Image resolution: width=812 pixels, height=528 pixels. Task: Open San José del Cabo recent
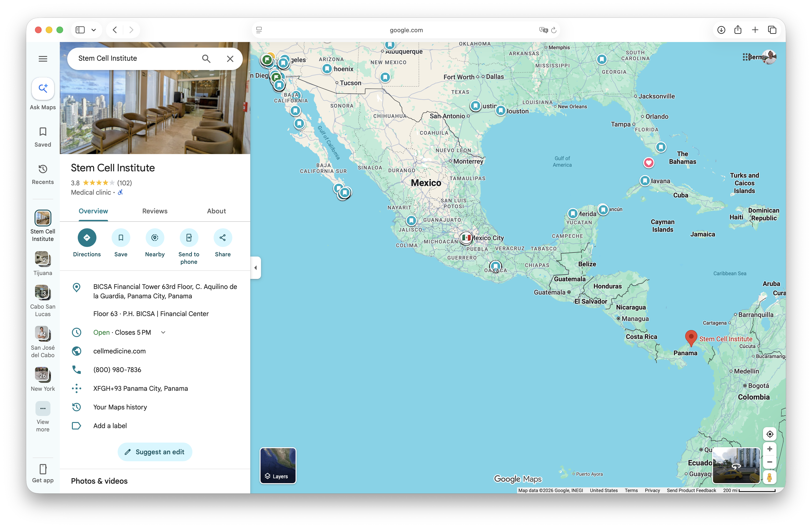(x=43, y=342)
